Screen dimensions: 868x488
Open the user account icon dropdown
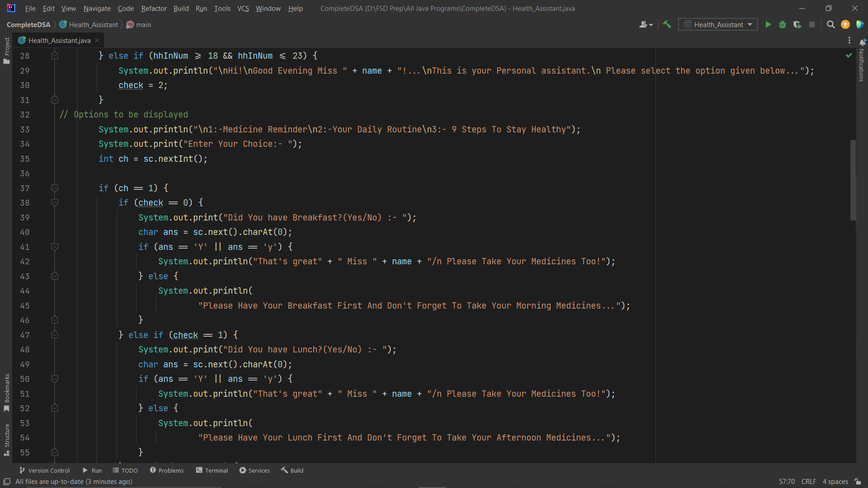pyautogui.click(x=646, y=25)
